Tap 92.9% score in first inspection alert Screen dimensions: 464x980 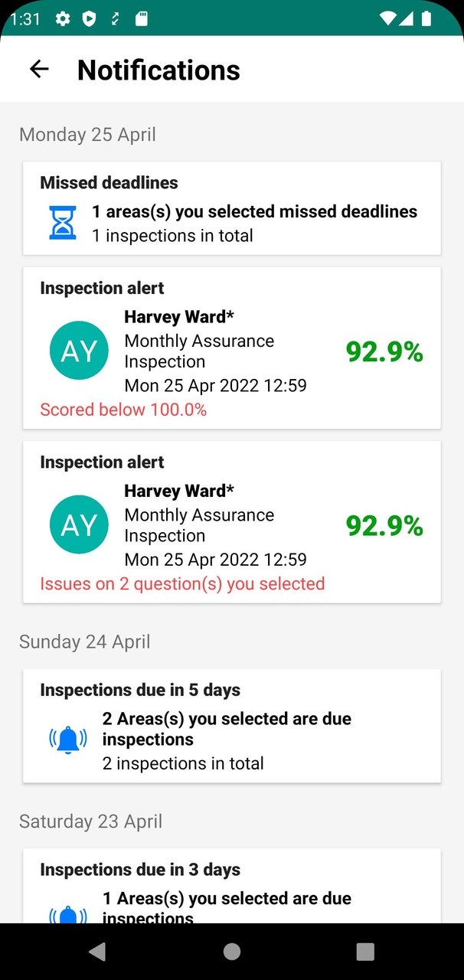(384, 352)
